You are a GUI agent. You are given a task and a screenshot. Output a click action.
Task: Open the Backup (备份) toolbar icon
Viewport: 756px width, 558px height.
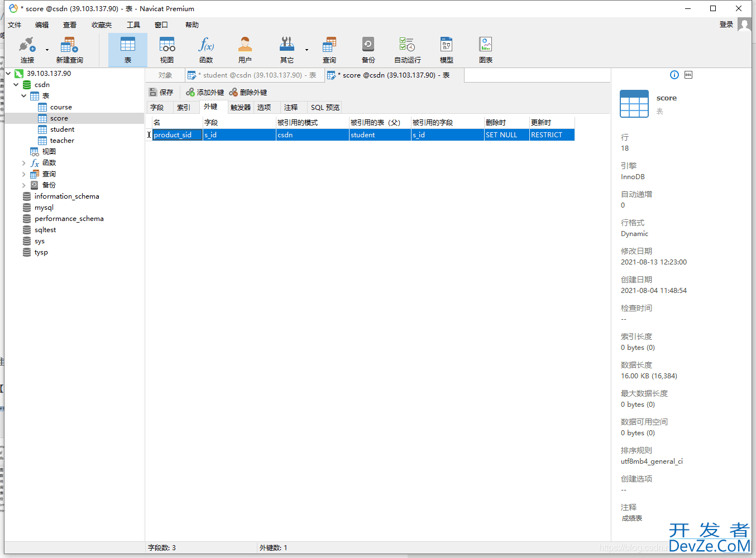[x=368, y=50]
